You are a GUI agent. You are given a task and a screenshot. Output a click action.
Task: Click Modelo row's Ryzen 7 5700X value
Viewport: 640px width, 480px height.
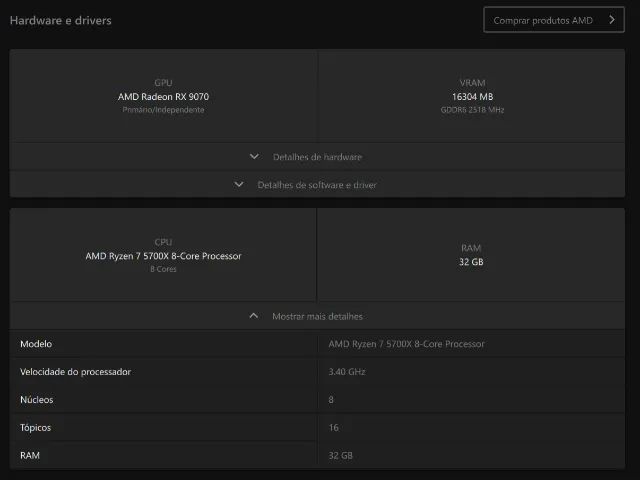coord(407,344)
